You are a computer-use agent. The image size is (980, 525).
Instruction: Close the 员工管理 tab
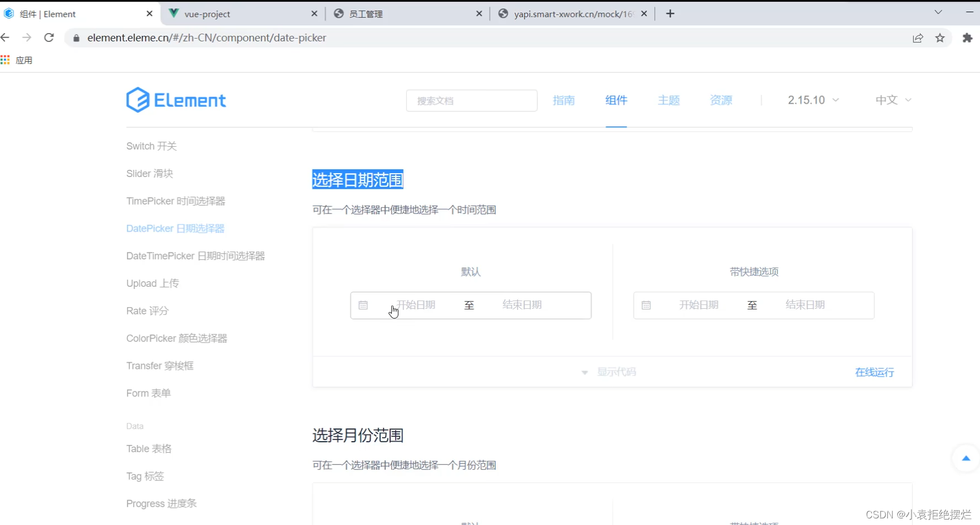coord(479,14)
